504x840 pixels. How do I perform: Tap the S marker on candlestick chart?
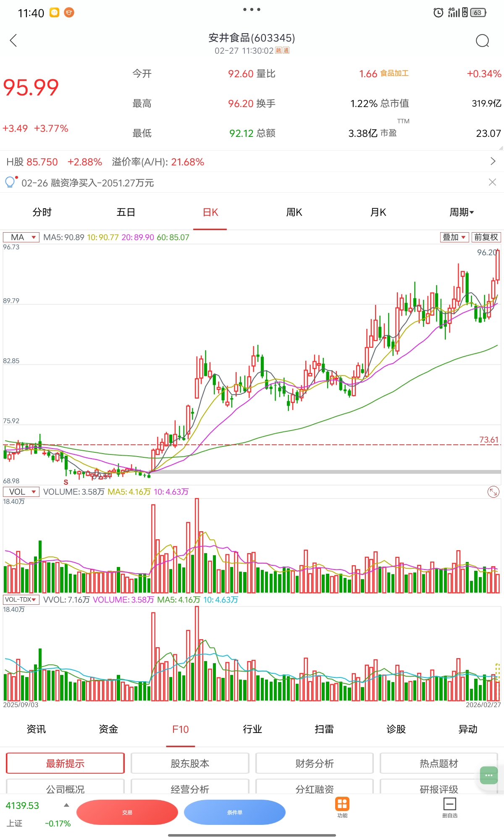click(66, 482)
